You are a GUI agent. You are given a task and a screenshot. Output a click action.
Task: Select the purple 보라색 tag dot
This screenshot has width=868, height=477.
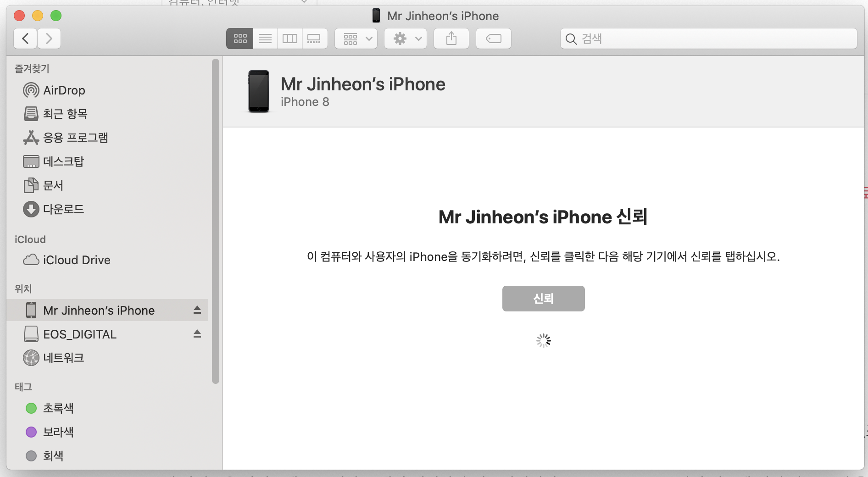click(31, 432)
